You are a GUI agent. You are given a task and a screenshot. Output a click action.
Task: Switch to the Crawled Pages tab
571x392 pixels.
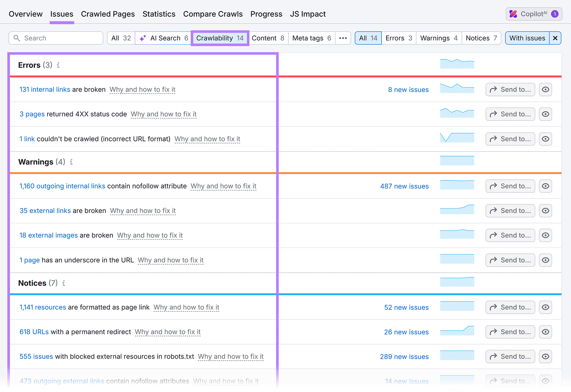point(108,14)
